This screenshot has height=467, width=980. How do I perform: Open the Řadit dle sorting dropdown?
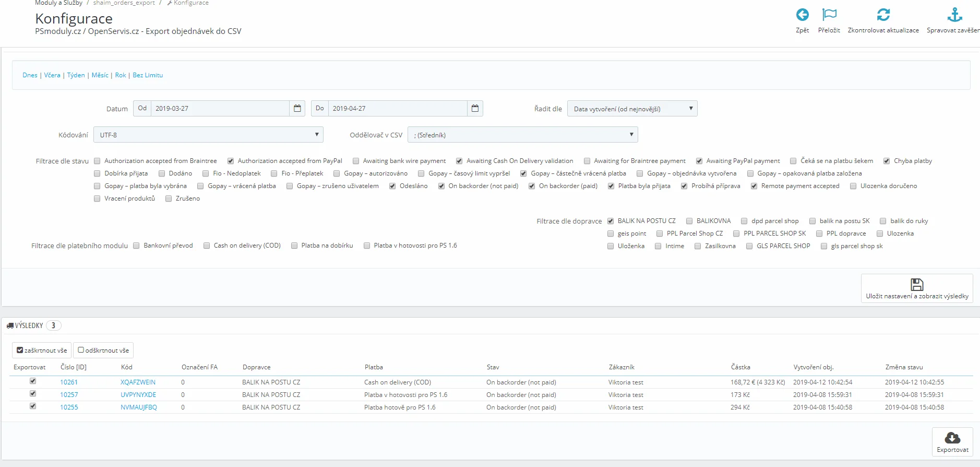point(632,109)
